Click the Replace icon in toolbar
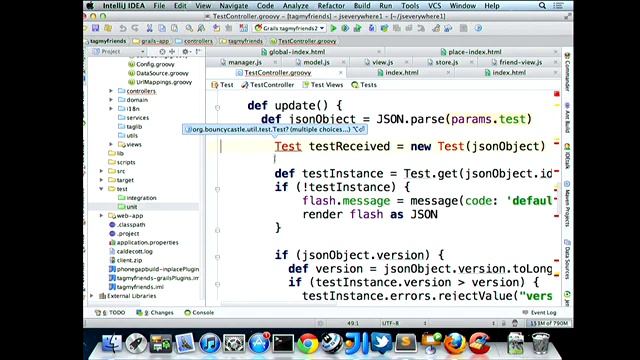 pyautogui.click(x=201, y=28)
